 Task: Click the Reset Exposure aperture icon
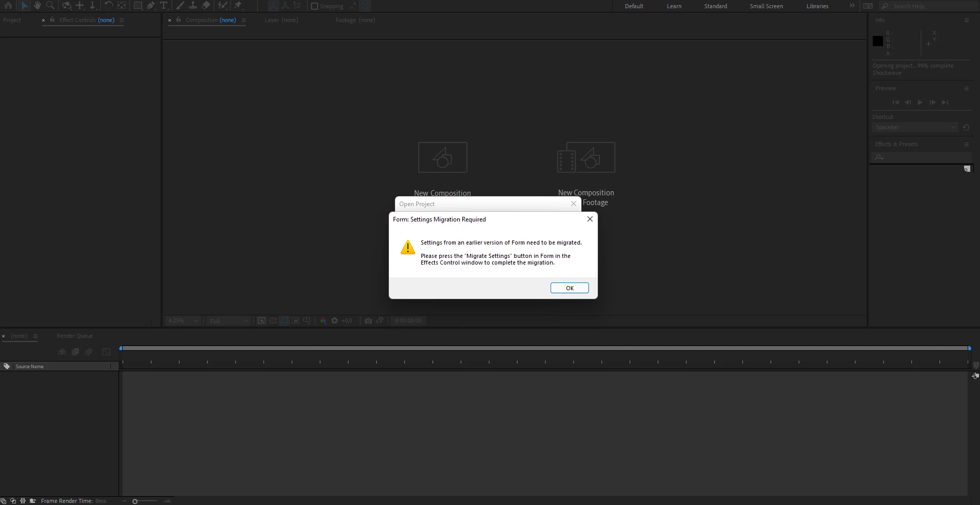tap(335, 320)
